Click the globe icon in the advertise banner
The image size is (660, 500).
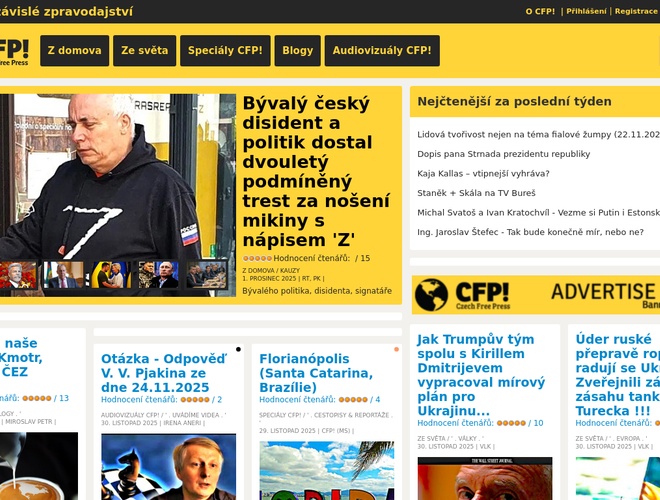[431, 295]
